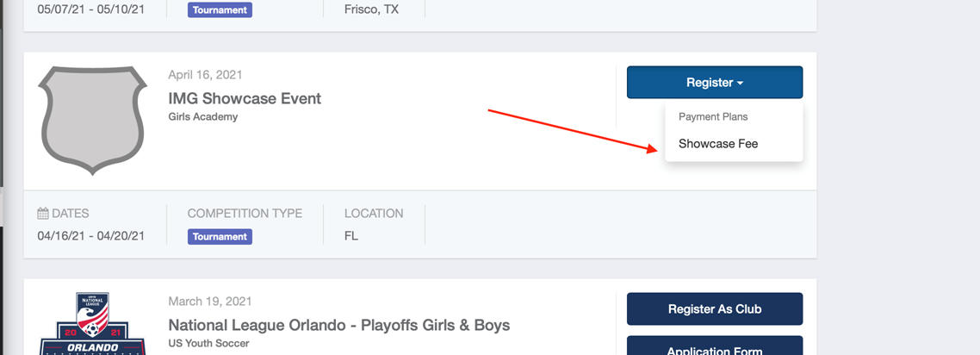Click the 04/16/21 - 04/20/21 date range
Image resolution: width=980 pixels, height=355 pixels.
91,236
